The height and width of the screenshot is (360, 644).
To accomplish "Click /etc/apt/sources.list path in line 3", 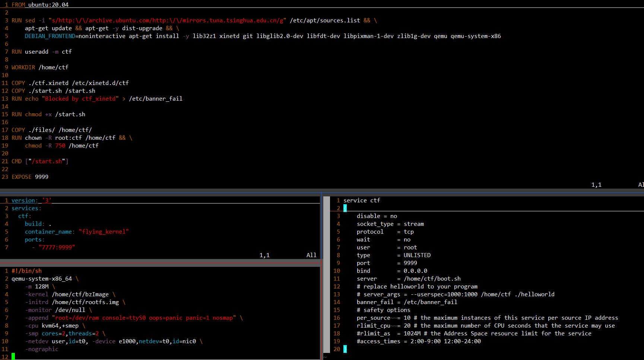I will (x=325, y=20).
